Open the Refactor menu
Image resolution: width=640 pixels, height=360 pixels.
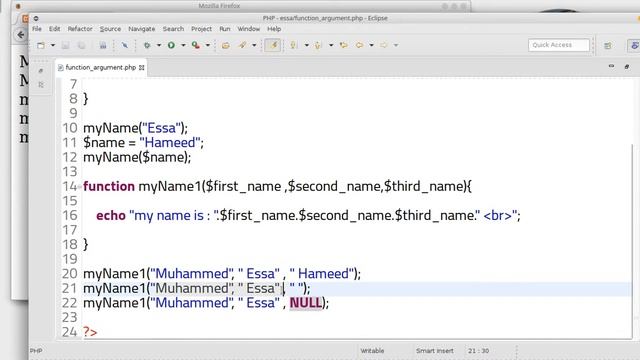pyautogui.click(x=80, y=29)
